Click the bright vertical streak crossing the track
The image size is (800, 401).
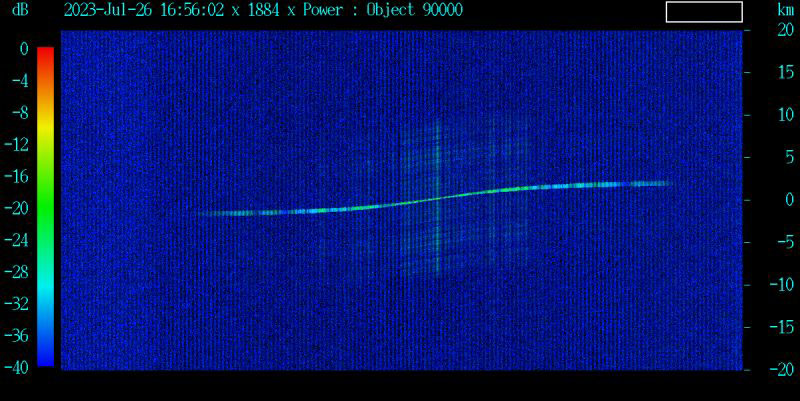[437, 198]
